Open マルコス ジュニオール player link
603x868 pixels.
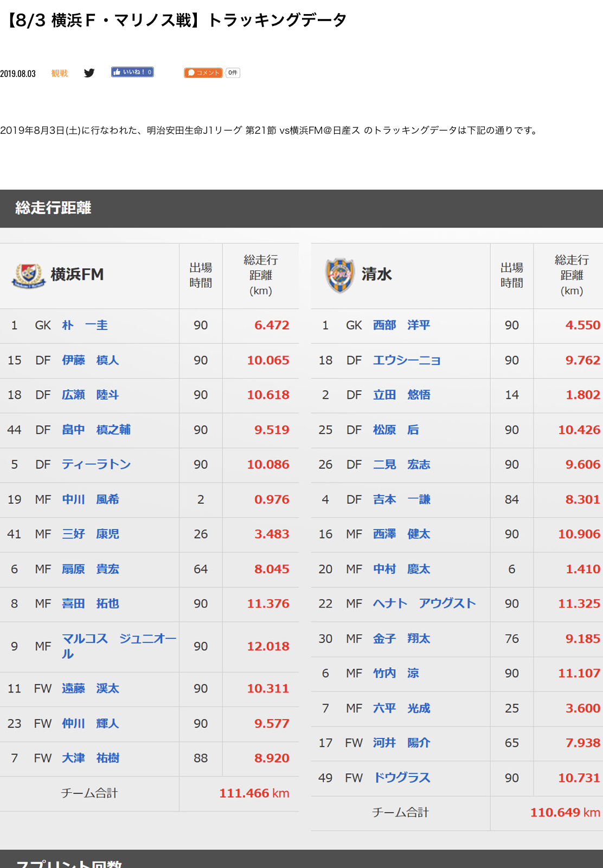point(118,639)
